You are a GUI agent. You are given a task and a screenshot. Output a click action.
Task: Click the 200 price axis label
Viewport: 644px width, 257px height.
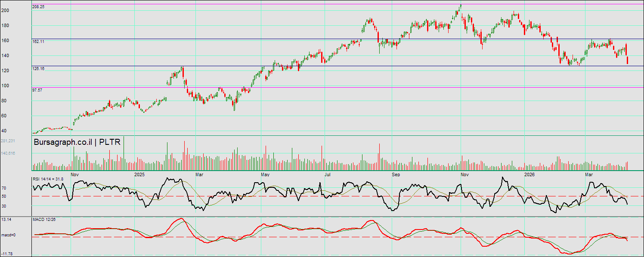pos(5,10)
